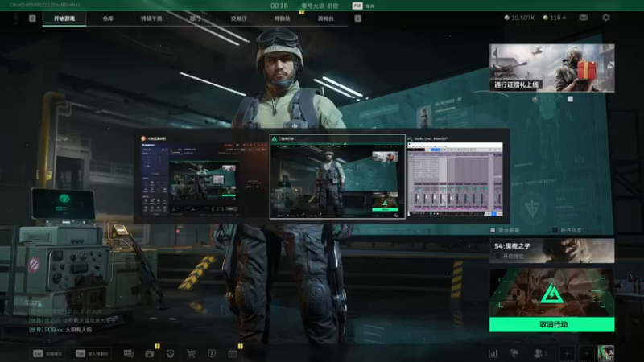The height and width of the screenshot is (362, 644).
Task: Open the player avatar portrait
Action: 606,353
